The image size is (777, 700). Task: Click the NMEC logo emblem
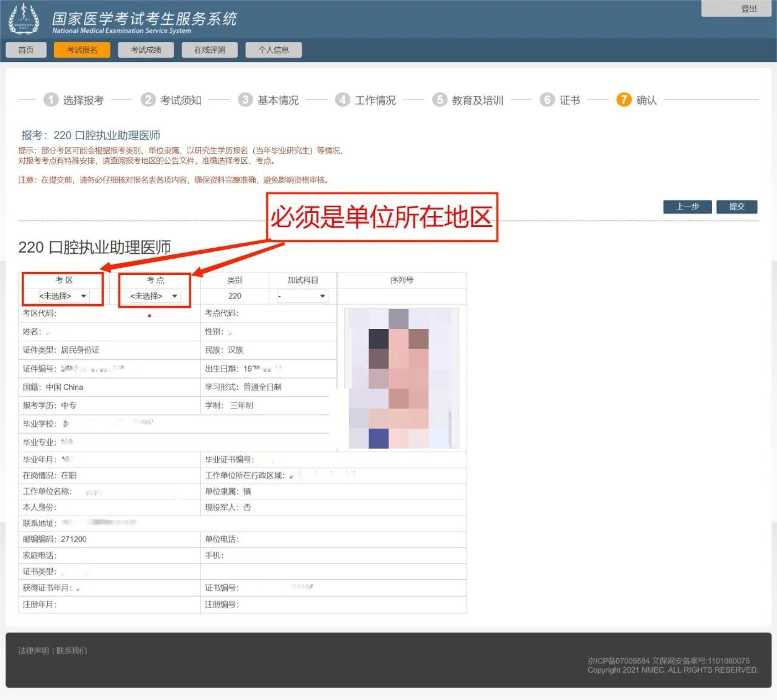pos(23,18)
